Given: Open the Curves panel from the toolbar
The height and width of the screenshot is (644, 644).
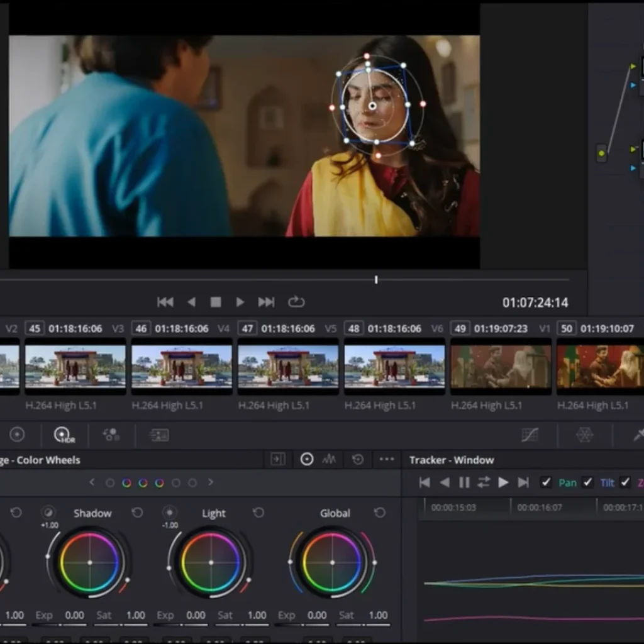Looking at the screenshot, I should click(x=531, y=435).
